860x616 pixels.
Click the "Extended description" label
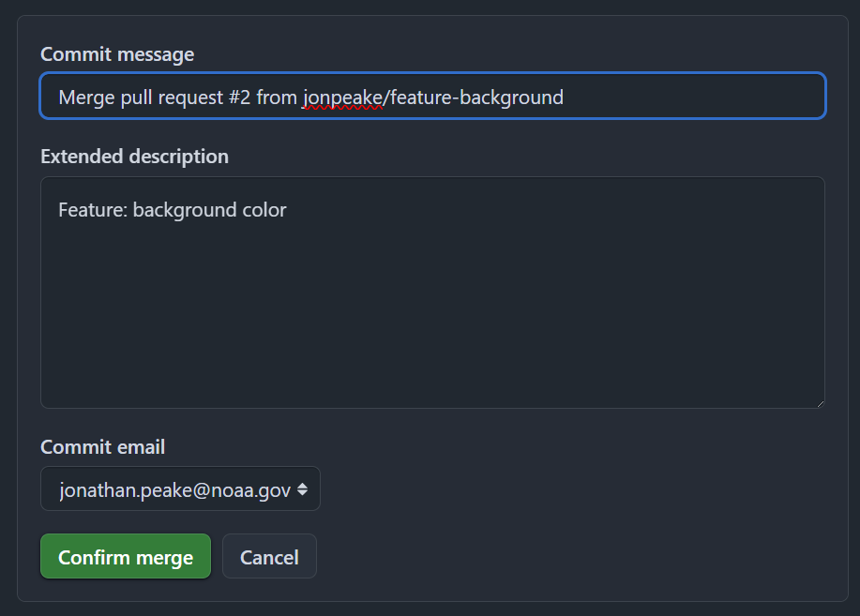134,157
